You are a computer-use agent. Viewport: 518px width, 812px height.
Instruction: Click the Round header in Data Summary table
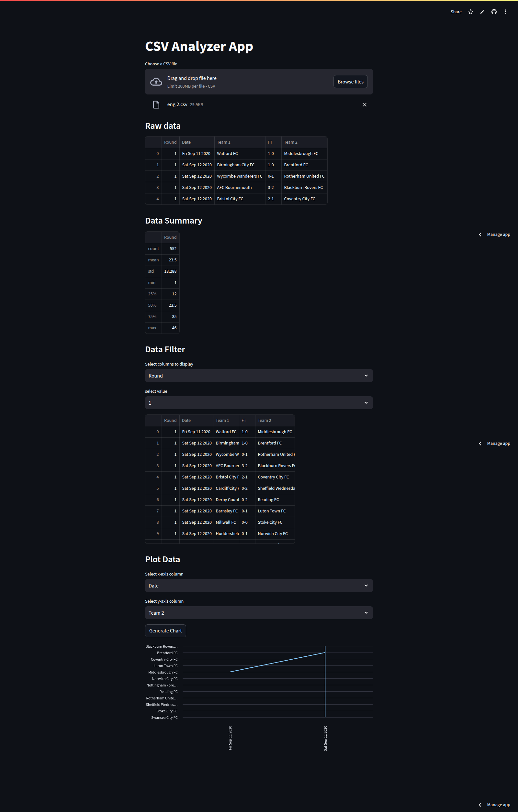[x=170, y=237]
